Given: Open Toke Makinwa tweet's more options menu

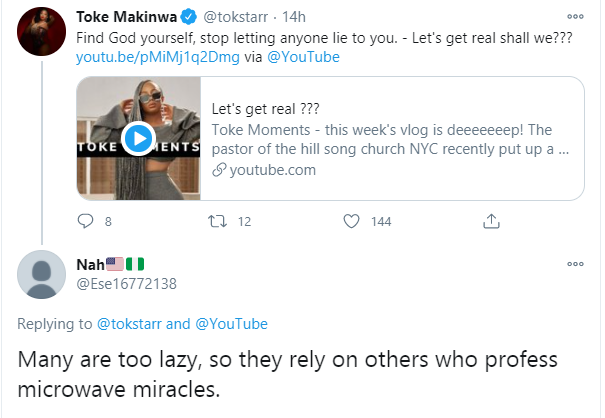Looking at the screenshot, I should [x=575, y=16].
